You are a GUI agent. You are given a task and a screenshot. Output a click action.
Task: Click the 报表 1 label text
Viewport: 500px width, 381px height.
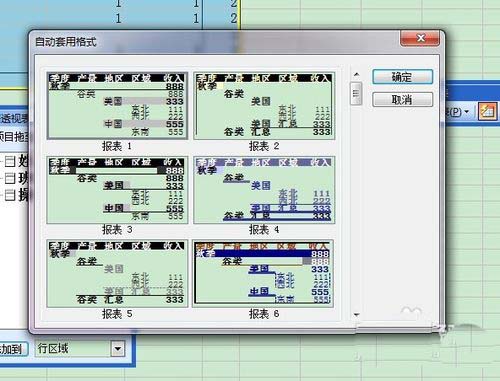point(117,146)
